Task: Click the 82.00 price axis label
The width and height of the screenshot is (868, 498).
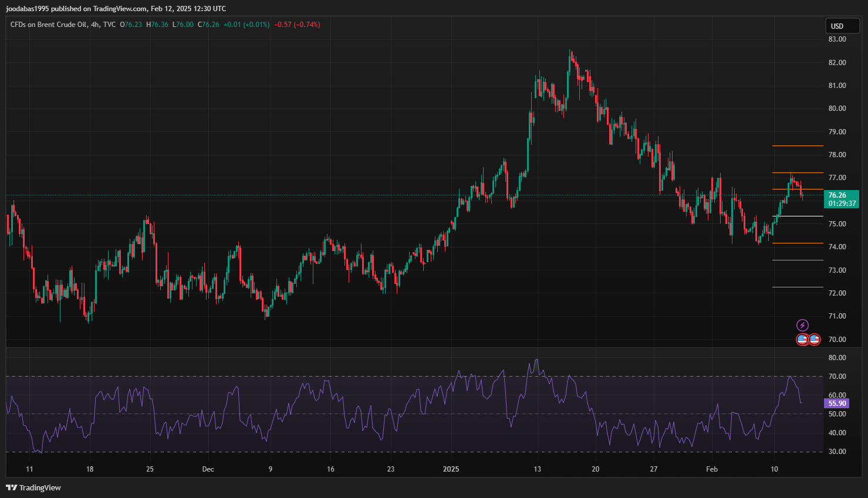Action: [837, 62]
